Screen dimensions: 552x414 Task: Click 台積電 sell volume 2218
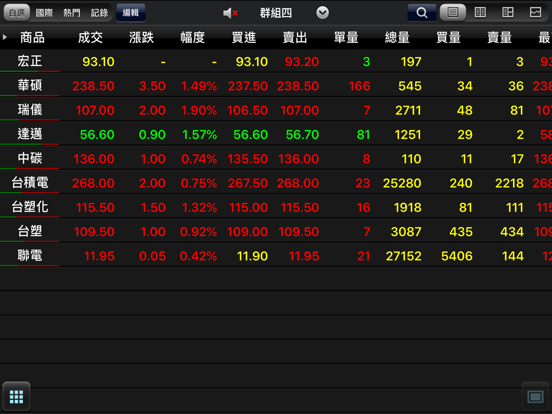509,183
